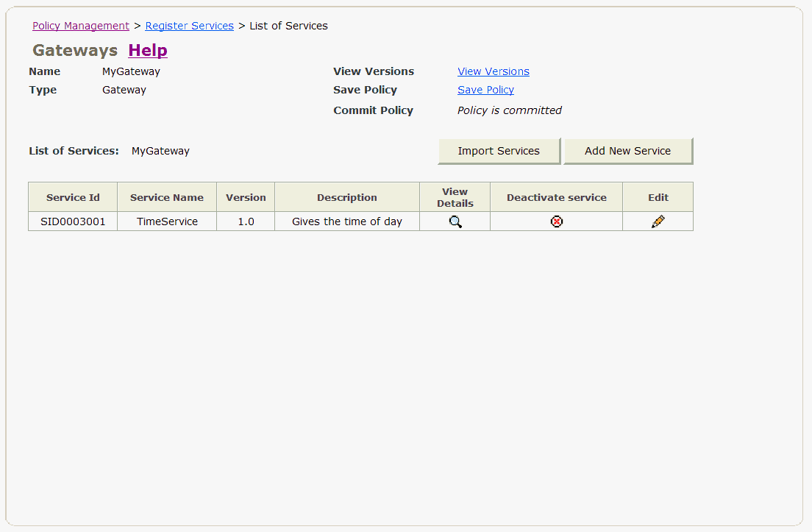Open the Help link beside Gateways
This screenshot has width=812, height=532.
[x=148, y=50]
